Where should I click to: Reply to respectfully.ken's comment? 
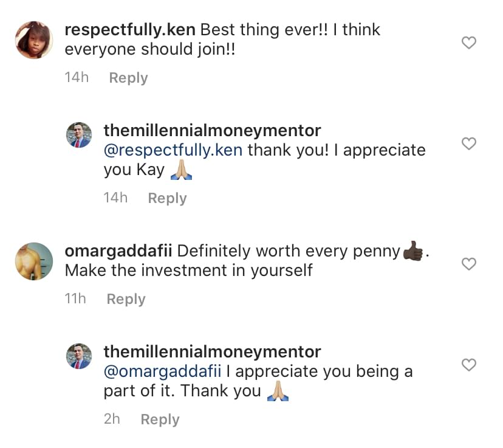[128, 78]
